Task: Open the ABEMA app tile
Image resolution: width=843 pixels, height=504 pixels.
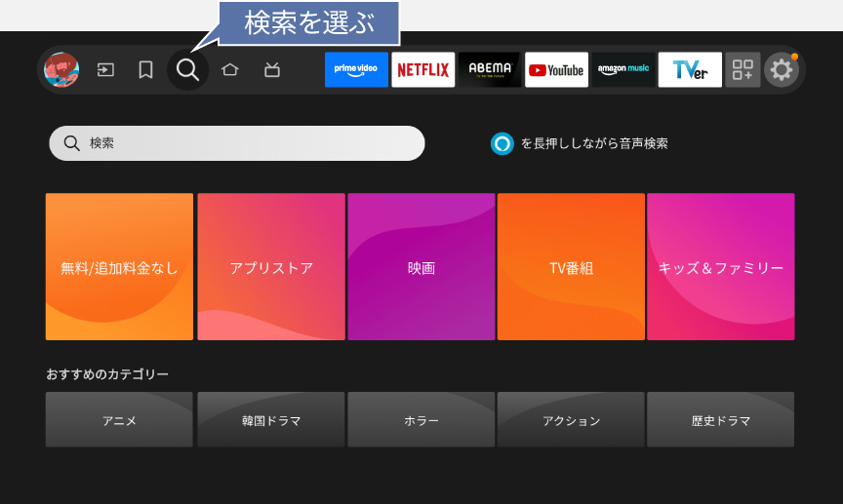Action: pos(490,70)
